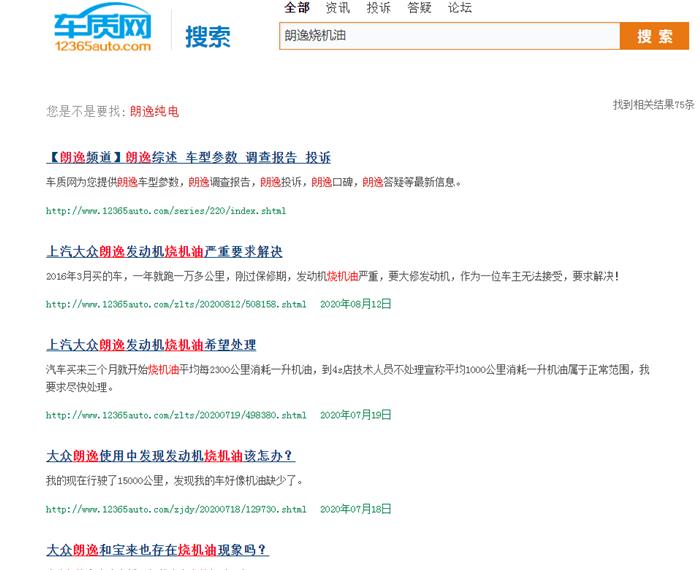Click the 车质网 12365auto.com logo
This screenshot has height=570, width=700.
coord(103,28)
